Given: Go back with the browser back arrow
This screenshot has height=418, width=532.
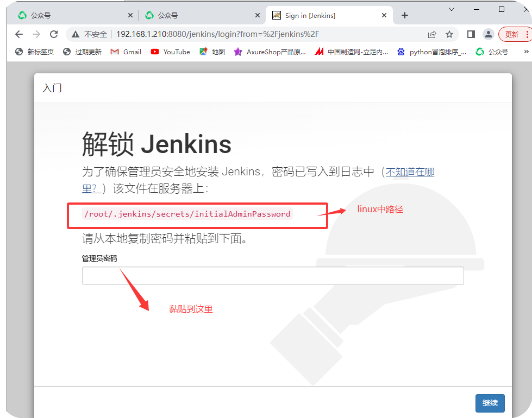Looking at the screenshot, I should pos(19,34).
